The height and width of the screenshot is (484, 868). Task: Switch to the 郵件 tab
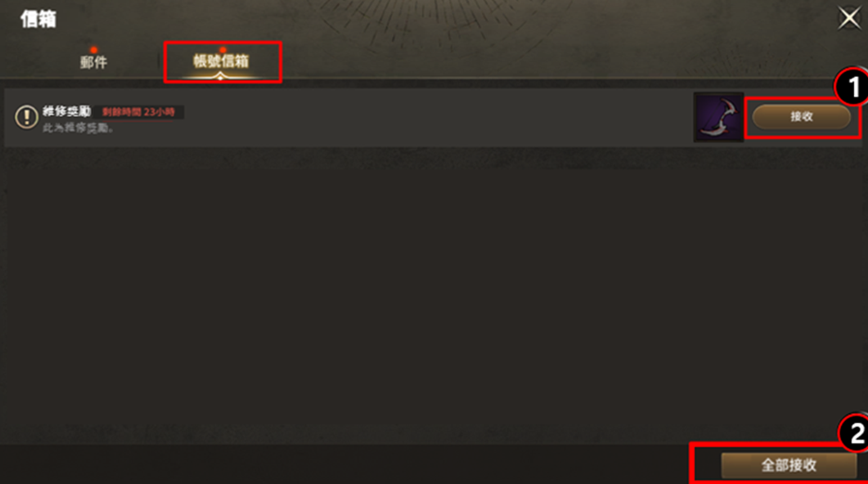(94, 62)
